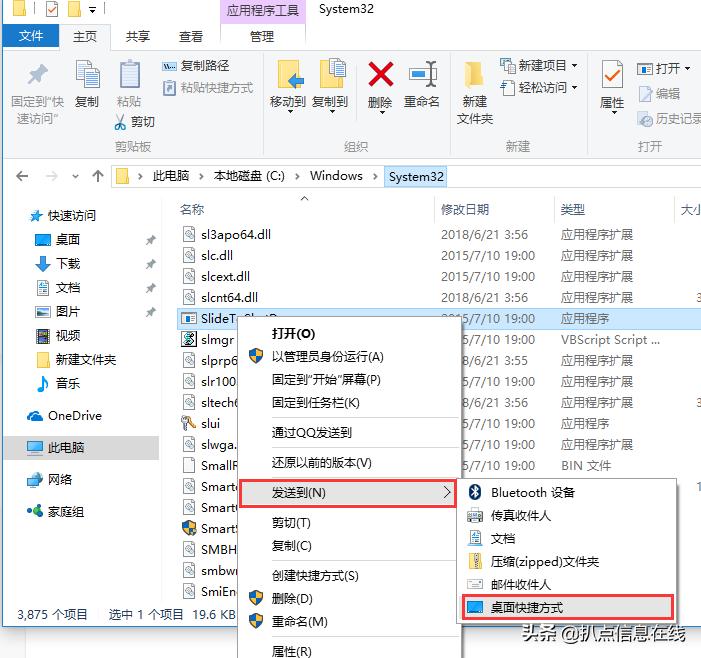Sort by the Name (名称) column header

click(192, 209)
